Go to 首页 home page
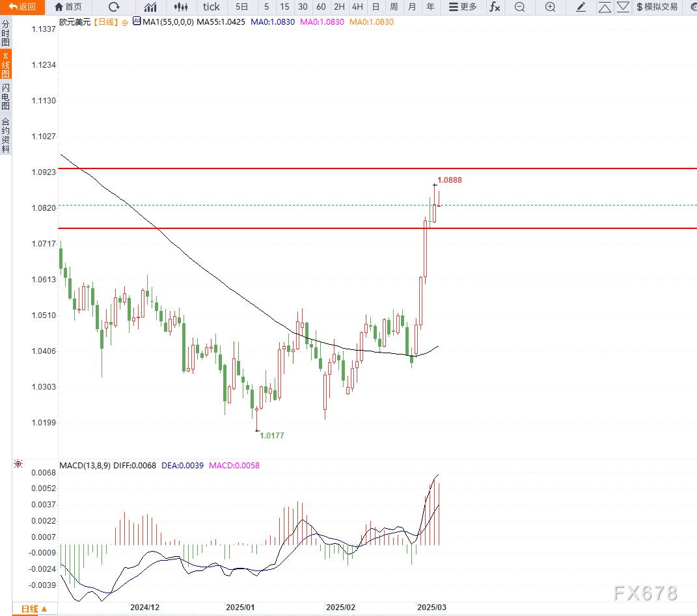The height and width of the screenshot is (616, 697). coord(68,7)
